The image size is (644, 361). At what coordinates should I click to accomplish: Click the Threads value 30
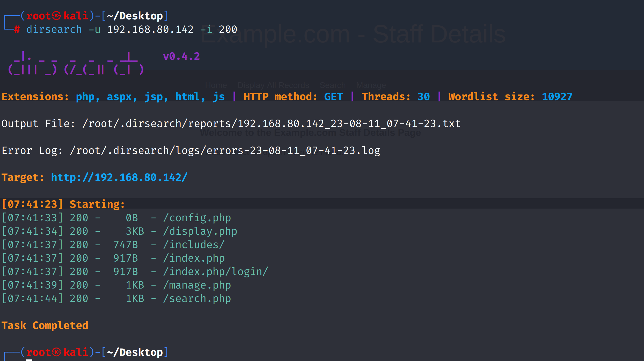coord(423,97)
